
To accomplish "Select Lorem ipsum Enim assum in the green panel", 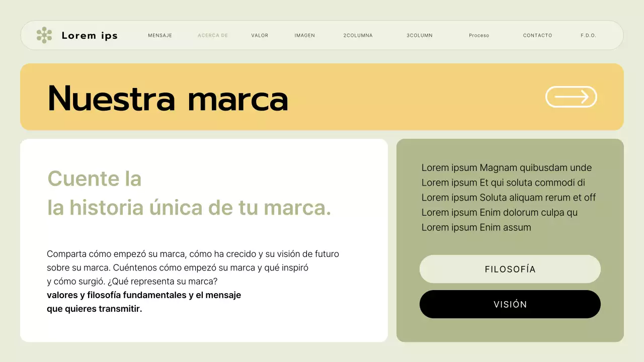I will [x=476, y=227].
